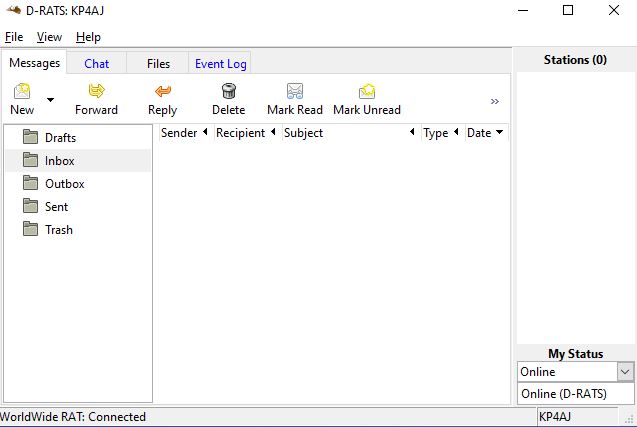Maximize the D-RATS window
The height and width of the screenshot is (427, 637).
[568, 10]
